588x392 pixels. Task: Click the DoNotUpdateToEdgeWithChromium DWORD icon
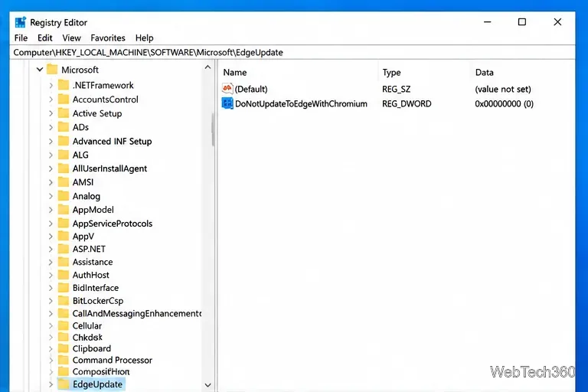(x=227, y=103)
